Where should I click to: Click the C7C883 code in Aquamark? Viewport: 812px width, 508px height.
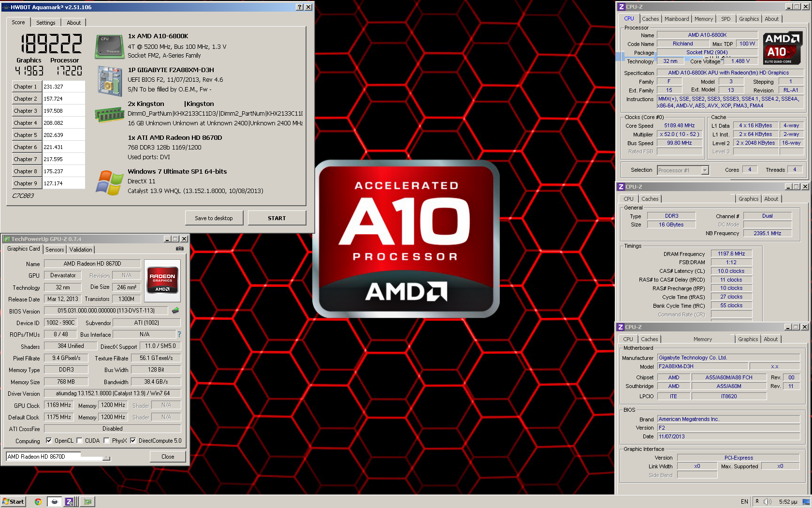coord(23,195)
